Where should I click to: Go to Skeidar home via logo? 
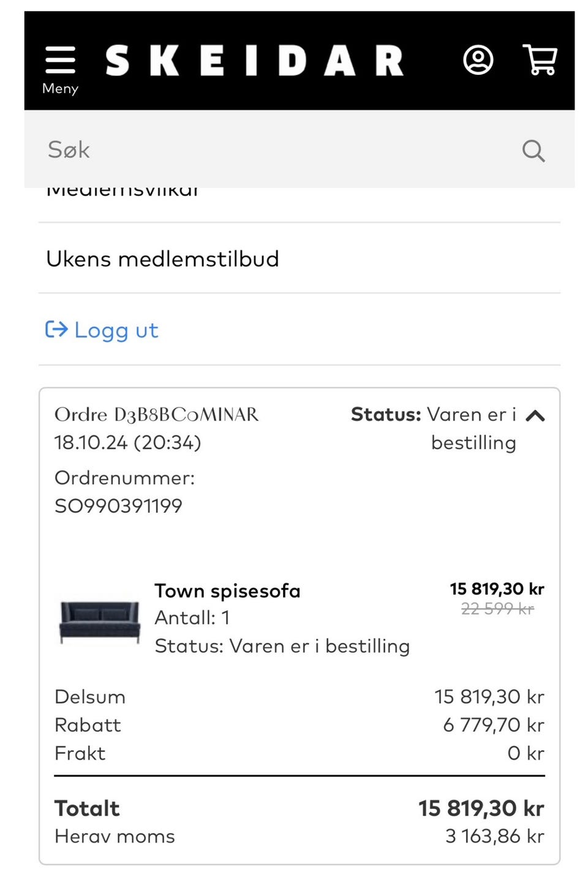pos(254,61)
